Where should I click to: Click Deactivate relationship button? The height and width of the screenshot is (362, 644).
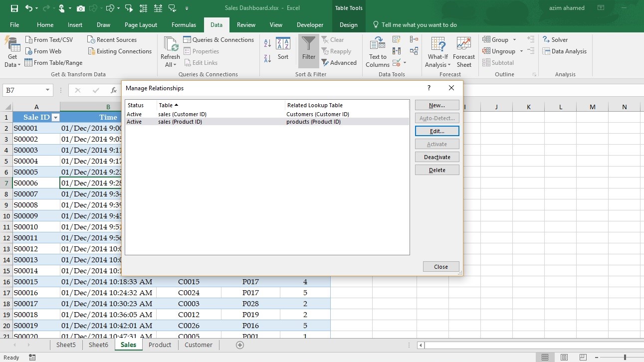437,157
